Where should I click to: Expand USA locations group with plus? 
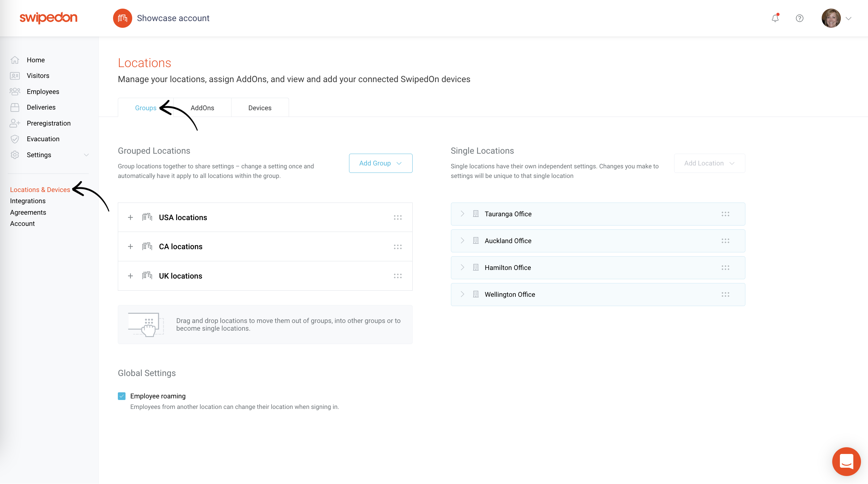130,218
